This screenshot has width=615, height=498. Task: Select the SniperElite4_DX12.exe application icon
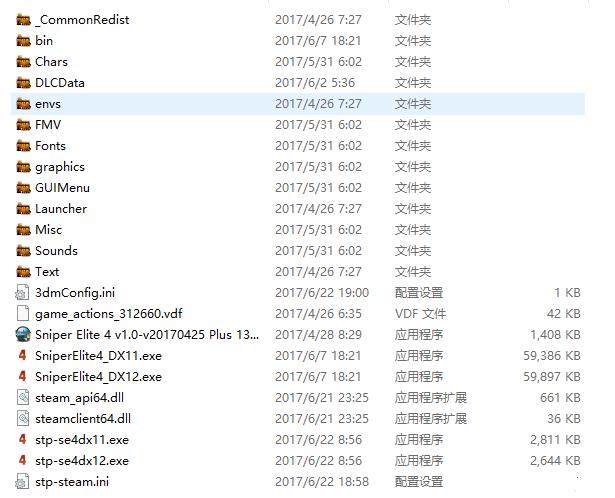23,376
